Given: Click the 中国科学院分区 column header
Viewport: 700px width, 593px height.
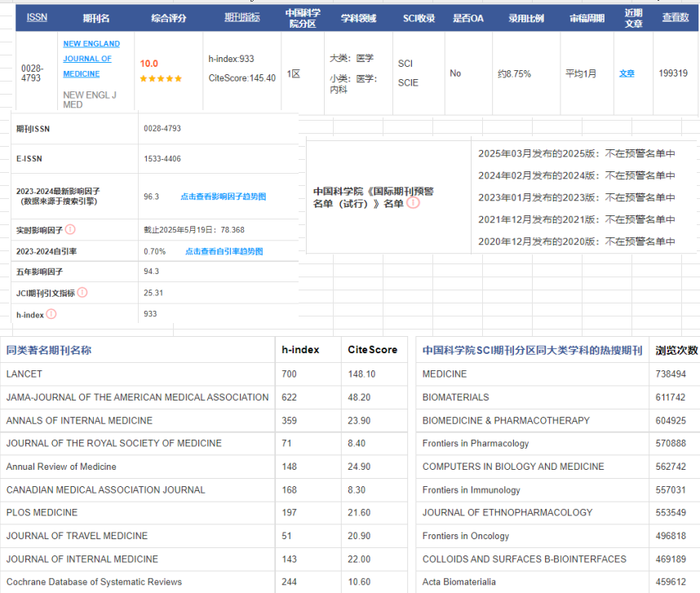Looking at the screenshot, I should (x=303, y=18).
